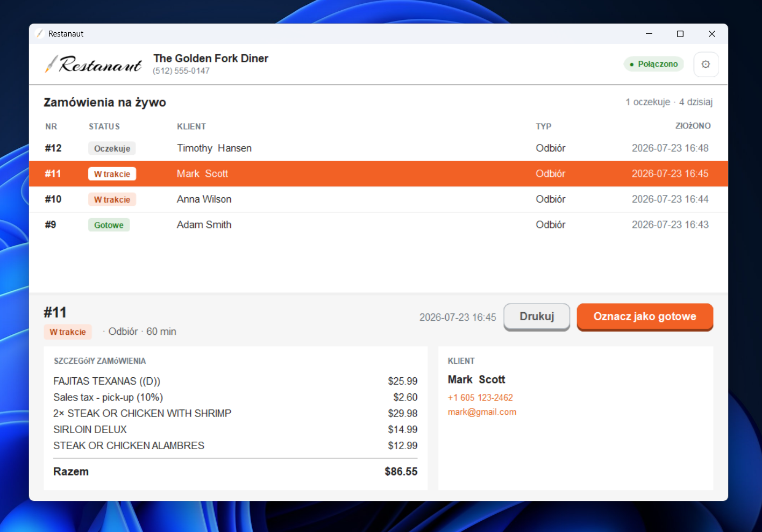
Task: Maximize the Restanaut window
Action: 680,34
